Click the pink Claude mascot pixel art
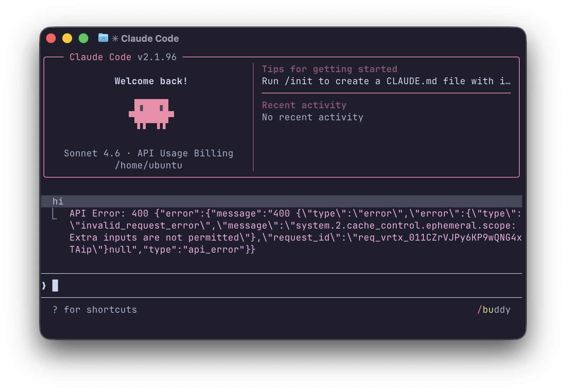The width and height of the screenshot is (566, 392). pyautogui.click(x=151, y=114)
